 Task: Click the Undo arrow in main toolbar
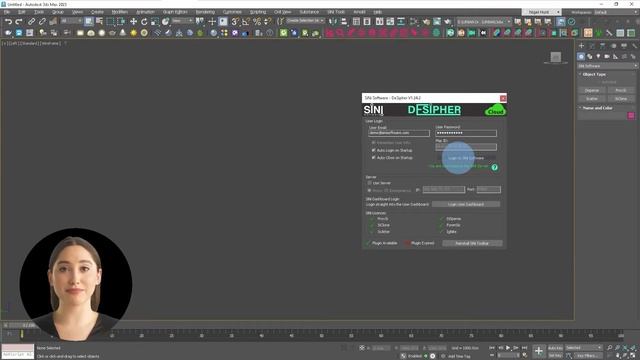[x=8, y=21]
